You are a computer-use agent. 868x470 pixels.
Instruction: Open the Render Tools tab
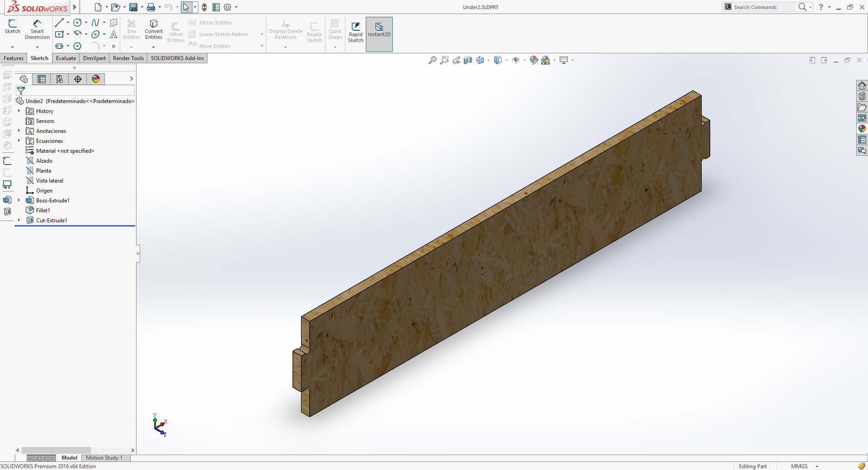pos(128,58)
